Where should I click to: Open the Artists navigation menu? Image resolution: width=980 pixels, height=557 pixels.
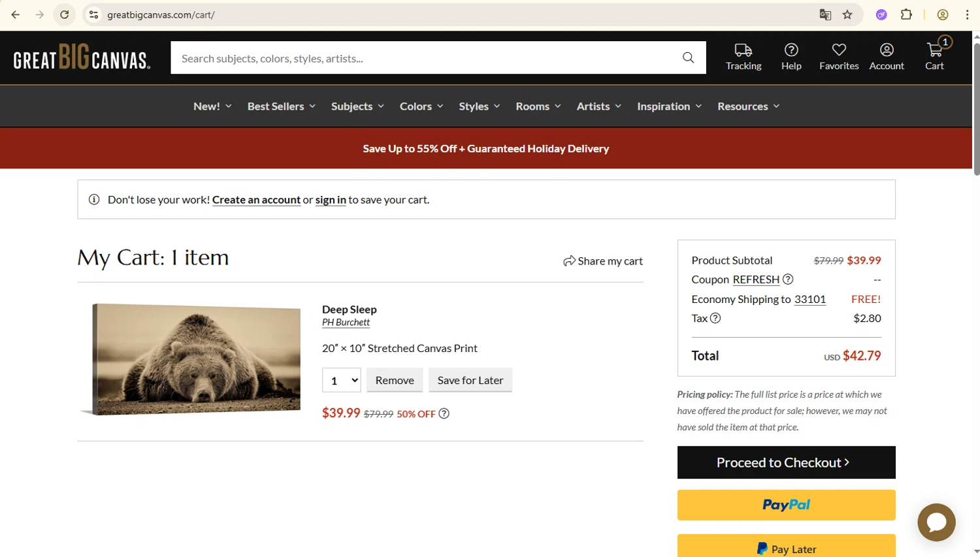(598, 106)
